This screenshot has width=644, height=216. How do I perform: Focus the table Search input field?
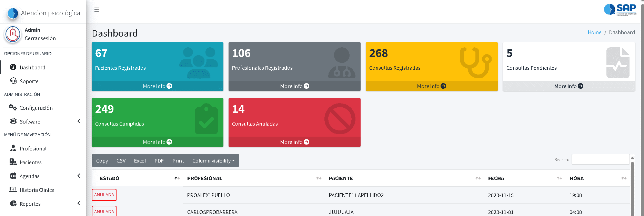(x=601, y=159)
